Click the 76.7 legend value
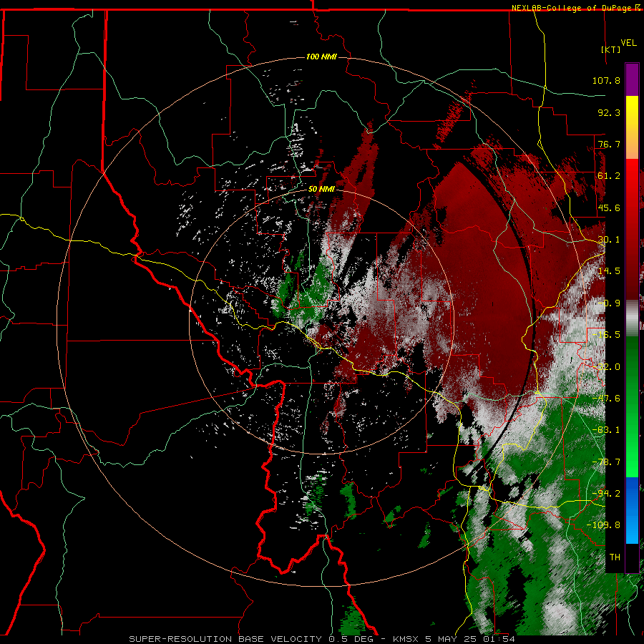Viewport: 644px width, 644px height. tap(609, 144)
